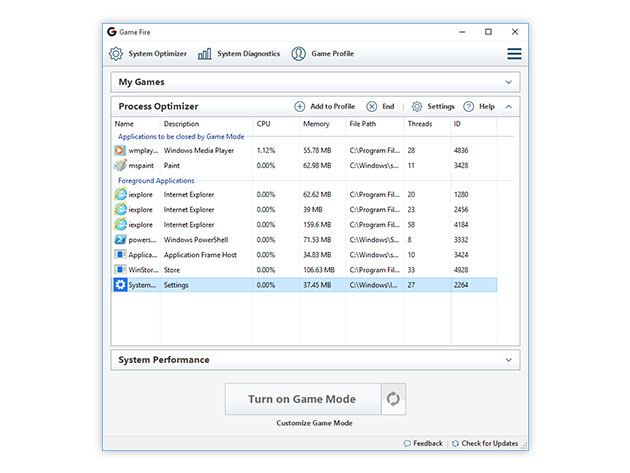Screen dimensions: 630x473
Task: Click the Check for Updates link
Action: 489,443
